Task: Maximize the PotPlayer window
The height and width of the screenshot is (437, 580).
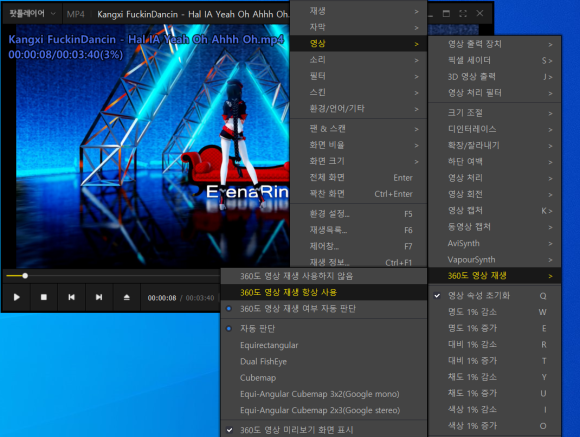Action: (x=446, y=14)
